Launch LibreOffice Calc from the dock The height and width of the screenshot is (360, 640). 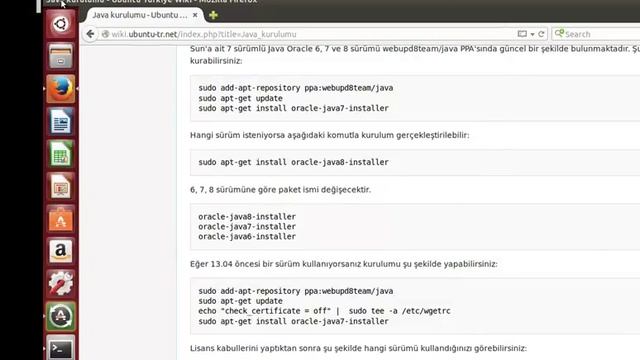[60, 154]
